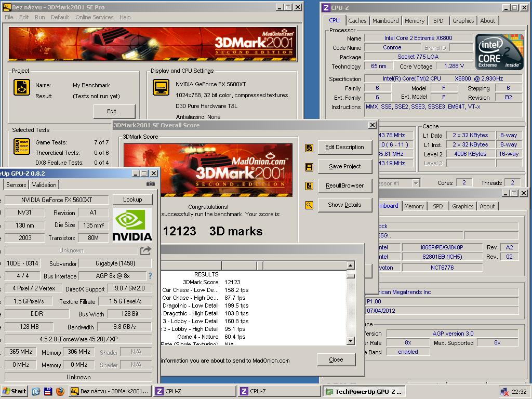Close the 3DMark2001 SE Overall Score dialog
The height and width of the screenshot is (399, 532).
[x=372, y=125]
